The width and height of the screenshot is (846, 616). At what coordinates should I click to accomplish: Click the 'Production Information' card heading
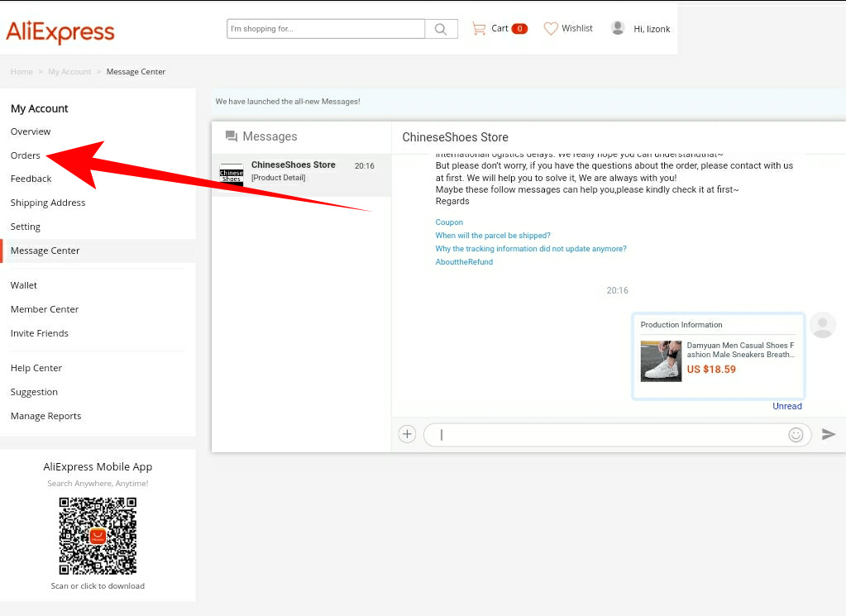pos(681,325)
